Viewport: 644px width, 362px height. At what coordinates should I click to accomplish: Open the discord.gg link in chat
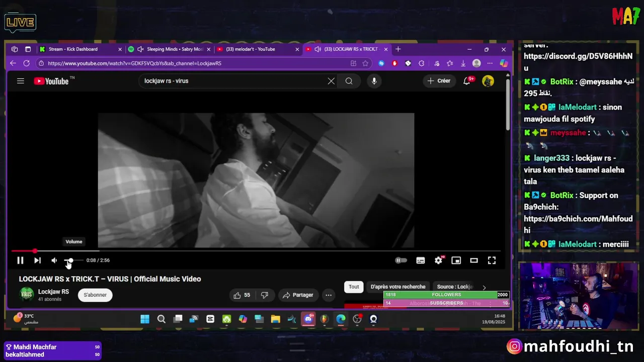578,62
